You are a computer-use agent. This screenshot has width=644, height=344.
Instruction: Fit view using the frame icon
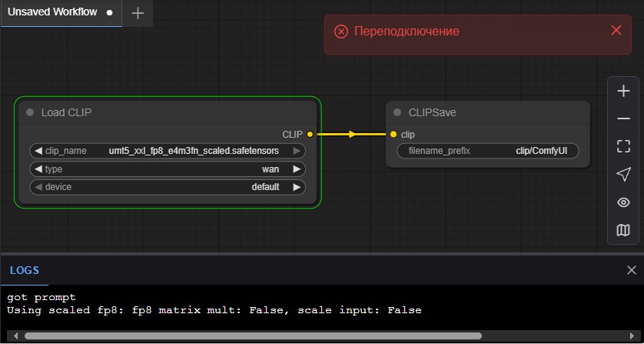click(623, 146)
